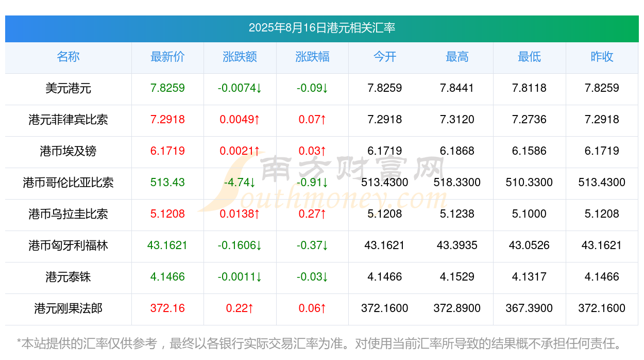
Task: Click the high value 6.1868
Action: click(x=457, y=151)
